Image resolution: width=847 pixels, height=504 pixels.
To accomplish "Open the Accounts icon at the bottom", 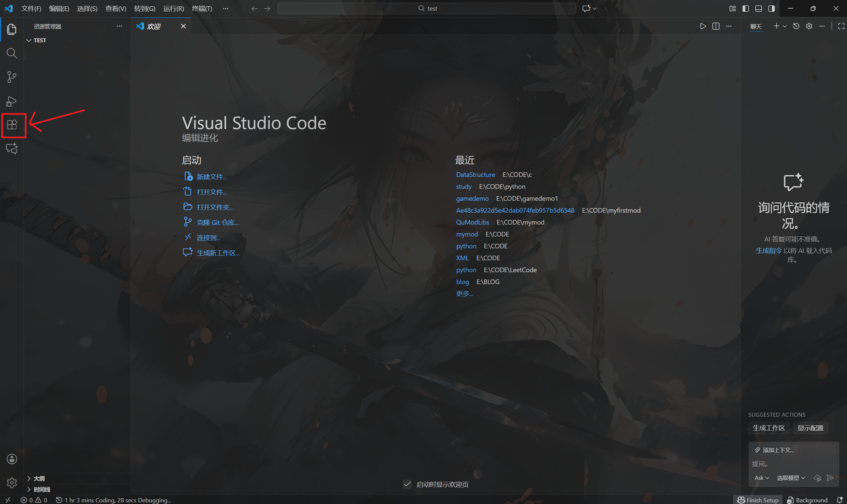I will (12, 459).
